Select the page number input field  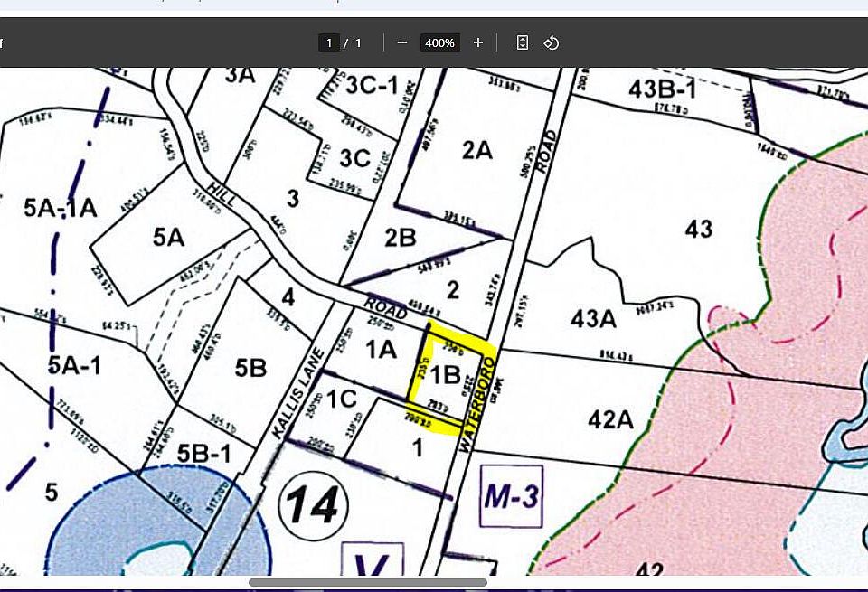click(x=328, y=42)
